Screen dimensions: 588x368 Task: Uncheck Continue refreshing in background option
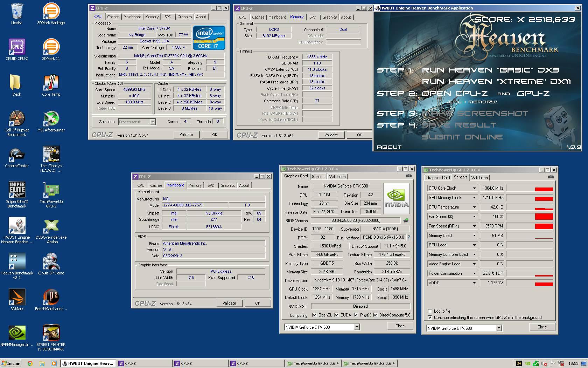click(x=430, y=317)
